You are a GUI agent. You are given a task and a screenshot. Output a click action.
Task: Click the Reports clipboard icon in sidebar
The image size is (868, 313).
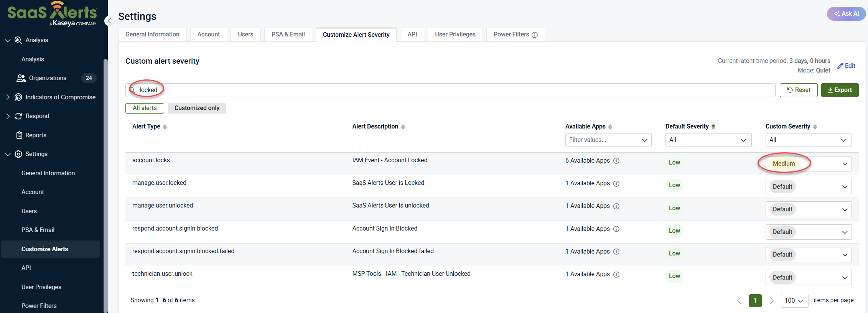click(19, 135)
